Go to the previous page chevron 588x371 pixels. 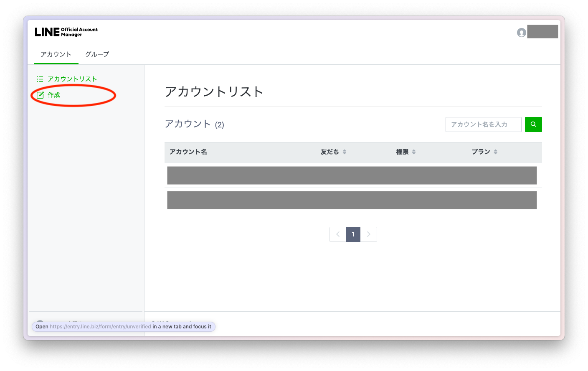pyautogui.click(x=338, y=234)
